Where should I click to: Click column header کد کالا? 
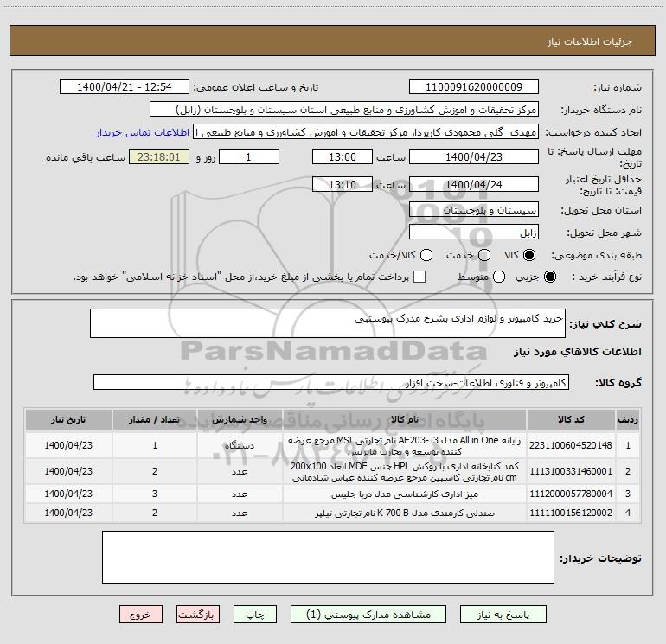(571, 419)
